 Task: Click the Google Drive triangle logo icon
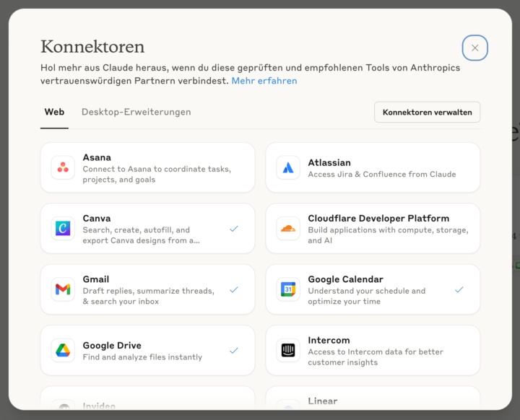pyautogui.click(x=63, y=351)
